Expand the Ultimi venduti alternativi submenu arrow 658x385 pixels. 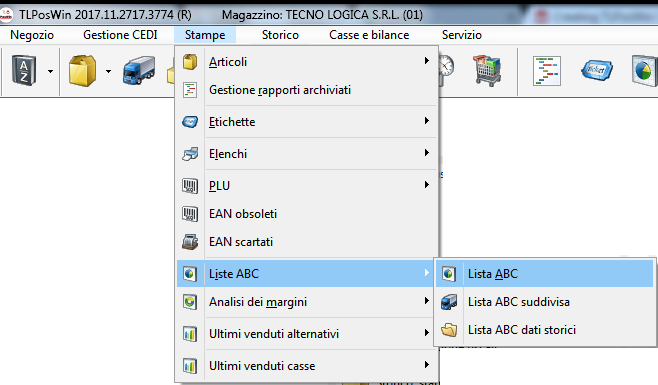pos(427,333)
